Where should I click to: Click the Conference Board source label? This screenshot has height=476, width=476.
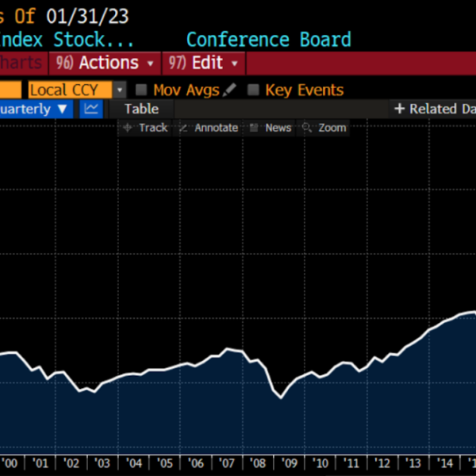(268, 40)
